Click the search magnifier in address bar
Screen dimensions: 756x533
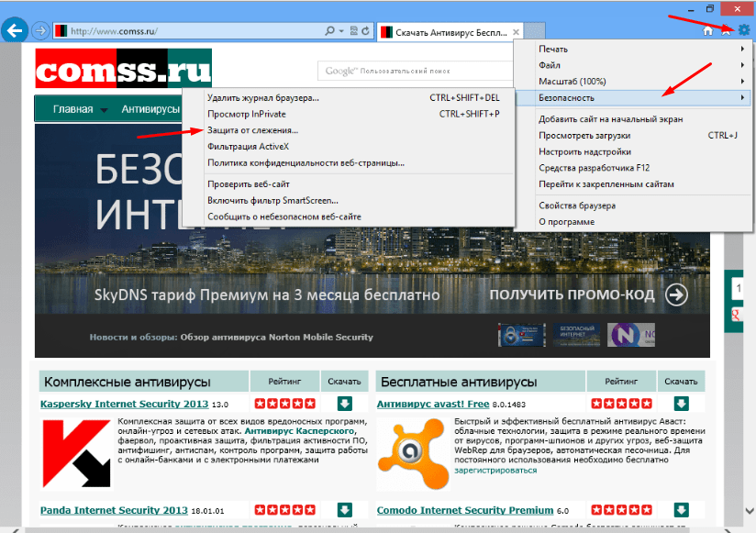coord(332,31)
